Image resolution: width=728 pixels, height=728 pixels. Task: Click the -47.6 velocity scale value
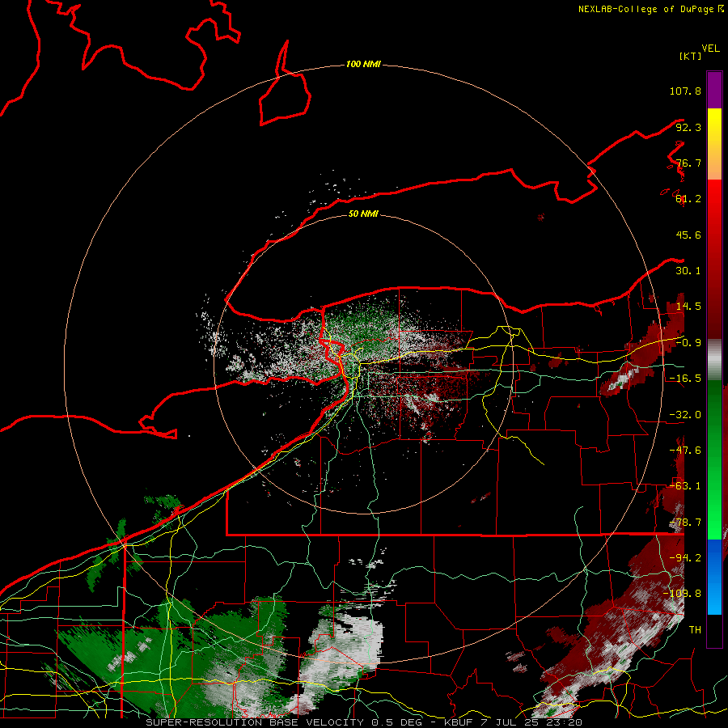(685, 451)
